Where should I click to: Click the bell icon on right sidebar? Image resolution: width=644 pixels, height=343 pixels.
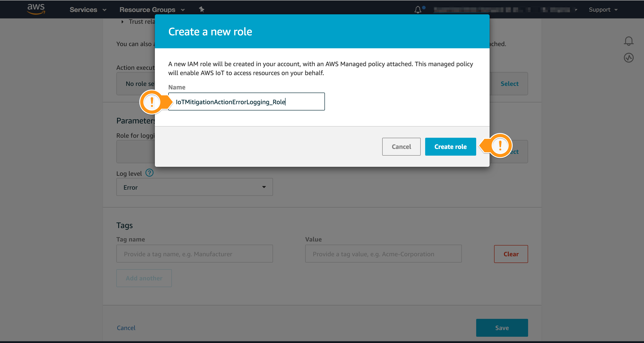(x=629, y=41)
